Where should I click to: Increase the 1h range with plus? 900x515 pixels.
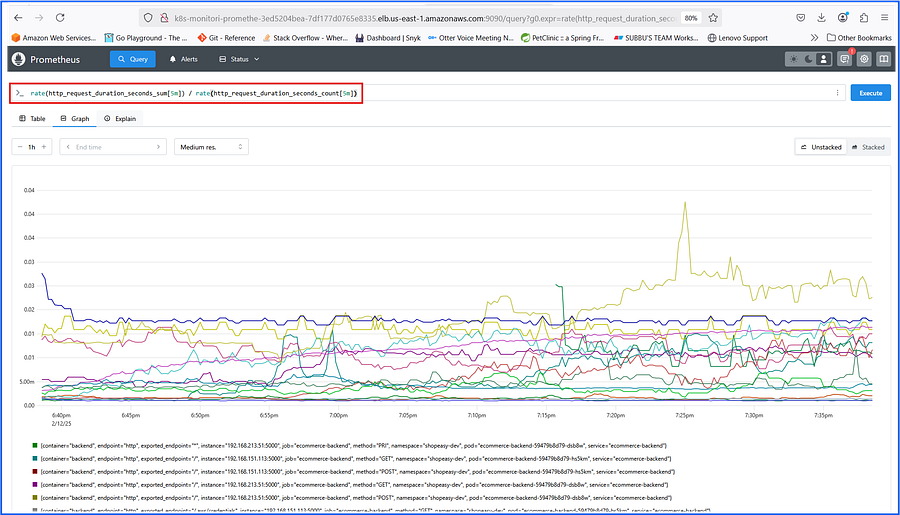coord(44,147)
